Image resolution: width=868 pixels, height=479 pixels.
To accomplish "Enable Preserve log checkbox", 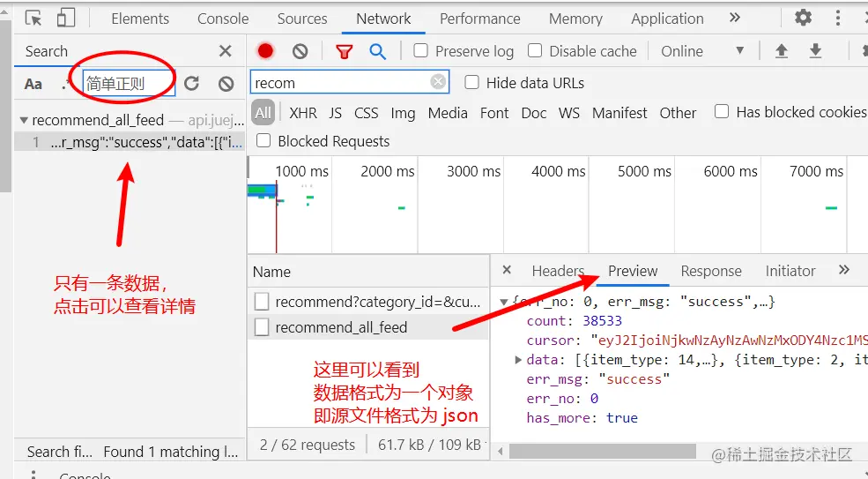I will pos(420,51).
